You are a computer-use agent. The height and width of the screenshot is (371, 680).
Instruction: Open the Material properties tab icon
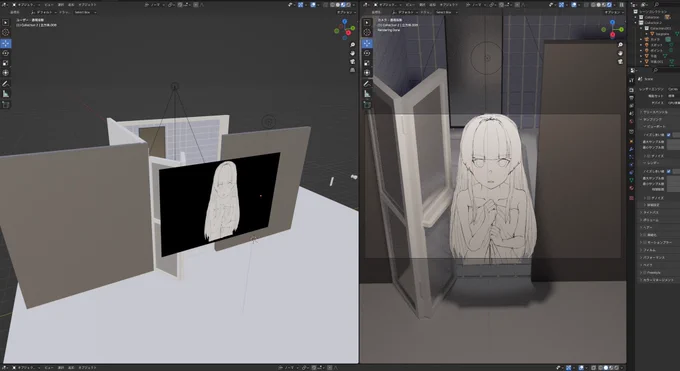(x=631, y=188)
